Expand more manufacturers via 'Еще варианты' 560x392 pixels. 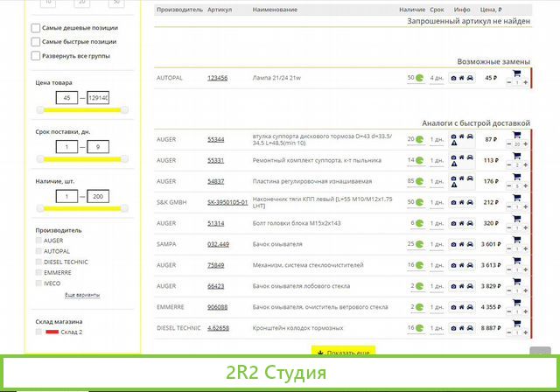81,296
